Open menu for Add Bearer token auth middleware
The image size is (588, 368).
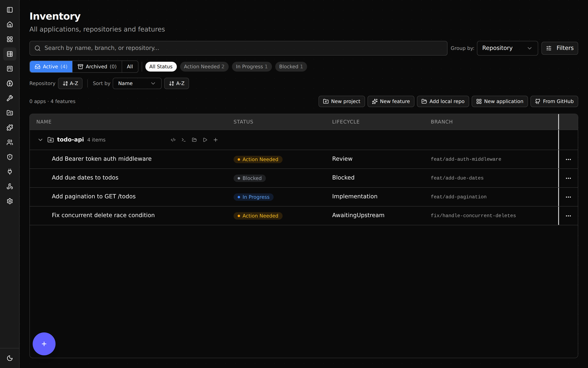pos(568,159)
